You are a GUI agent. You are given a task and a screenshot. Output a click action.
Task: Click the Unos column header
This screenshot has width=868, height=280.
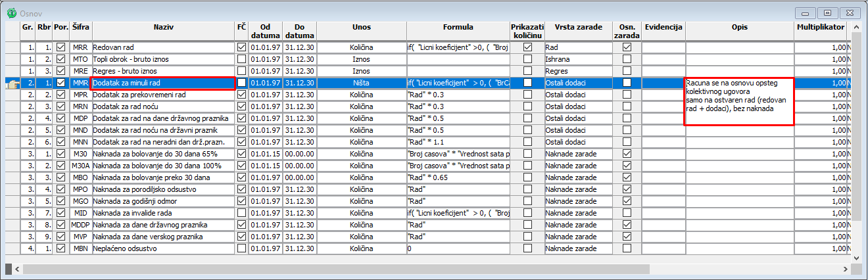point(361,32)
